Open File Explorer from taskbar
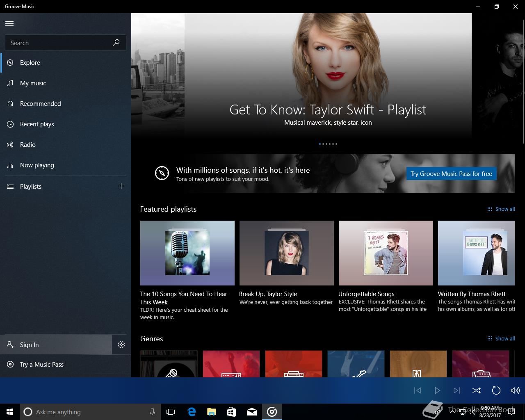Screen dimensions: 525x420 pos(211,412)
